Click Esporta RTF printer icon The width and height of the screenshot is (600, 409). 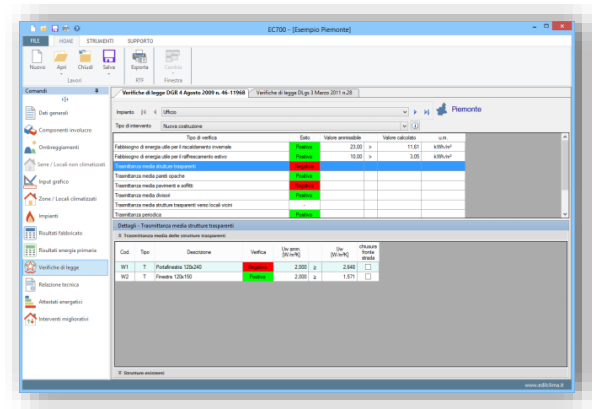tap(139, 56)
